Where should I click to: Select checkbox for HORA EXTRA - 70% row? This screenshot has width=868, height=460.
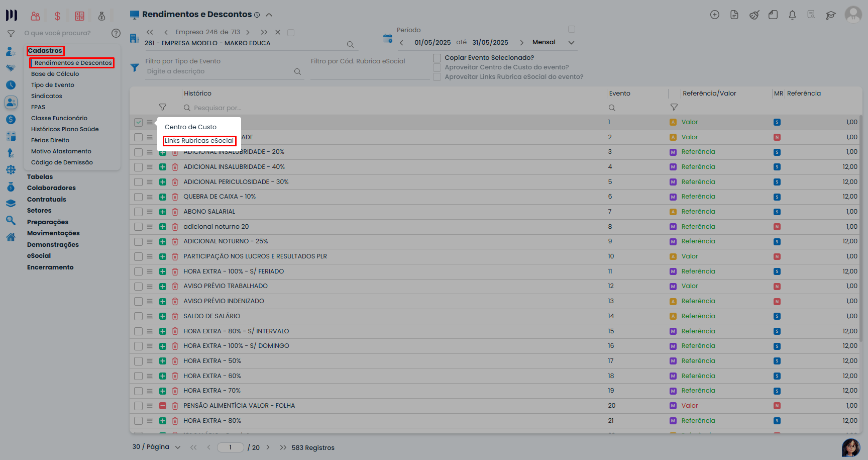[138, 391]
